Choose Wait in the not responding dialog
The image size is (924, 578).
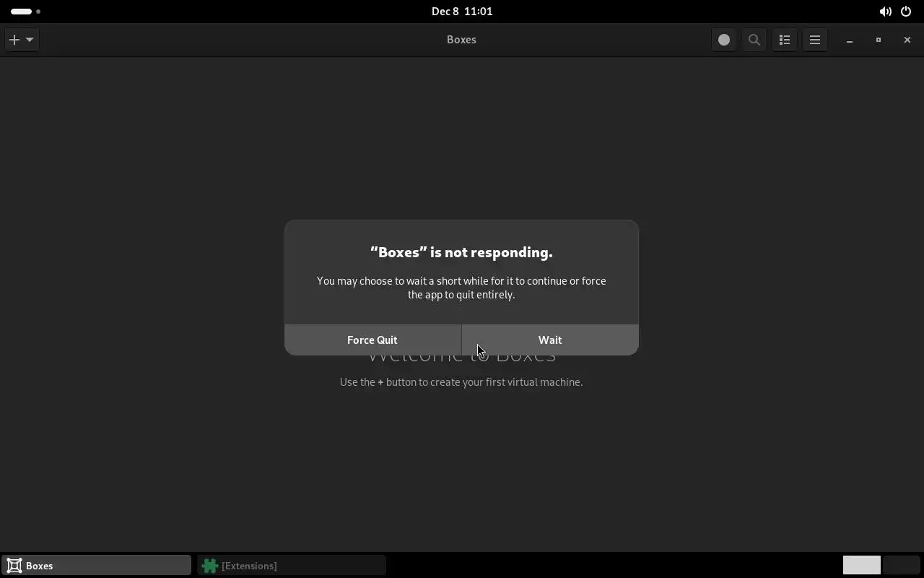click(x=550, y=340)
